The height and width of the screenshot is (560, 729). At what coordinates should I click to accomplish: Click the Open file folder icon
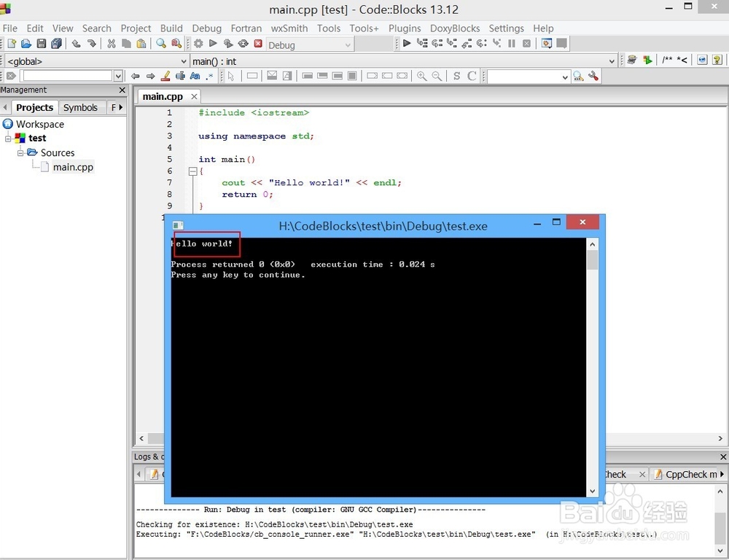(x=26, y=44)
